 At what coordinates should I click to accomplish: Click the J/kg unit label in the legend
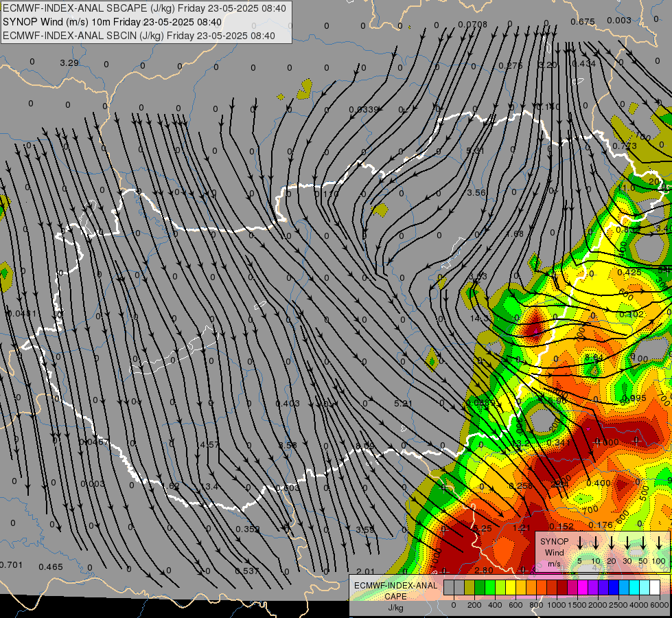(x=396, y=608)
